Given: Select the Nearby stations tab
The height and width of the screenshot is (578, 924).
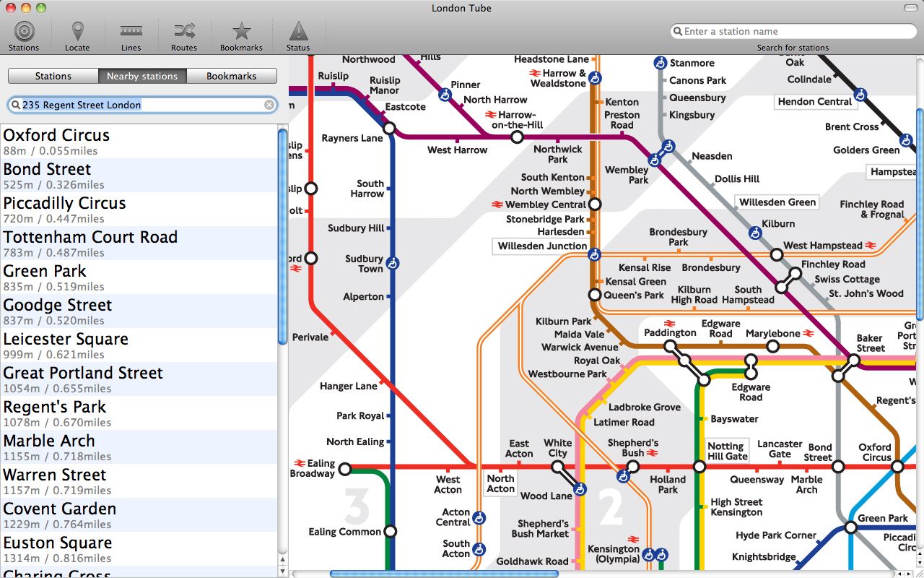Looking at the screenshot, I should 142,76.
